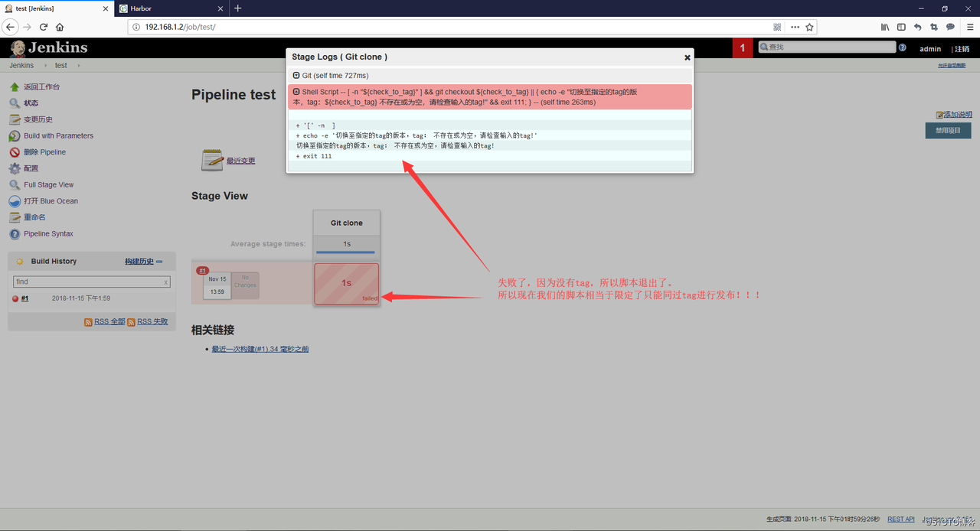Click the 注销 logout link

962,49
